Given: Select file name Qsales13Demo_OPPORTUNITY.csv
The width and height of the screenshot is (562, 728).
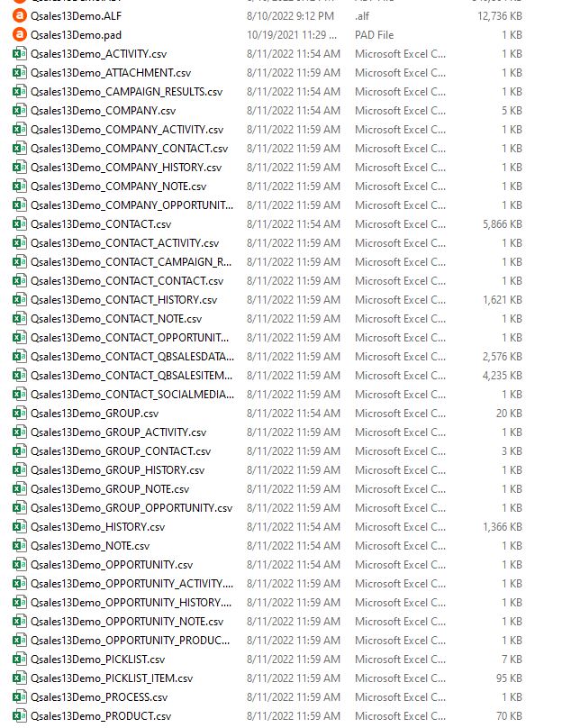Looking at the screenshot, I should [112, 565].
